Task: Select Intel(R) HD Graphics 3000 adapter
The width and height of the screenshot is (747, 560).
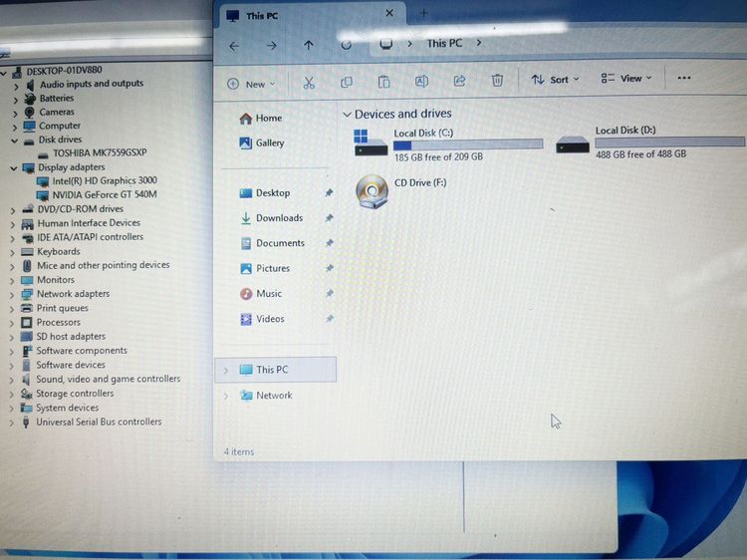Action: (x=105, y=180)
